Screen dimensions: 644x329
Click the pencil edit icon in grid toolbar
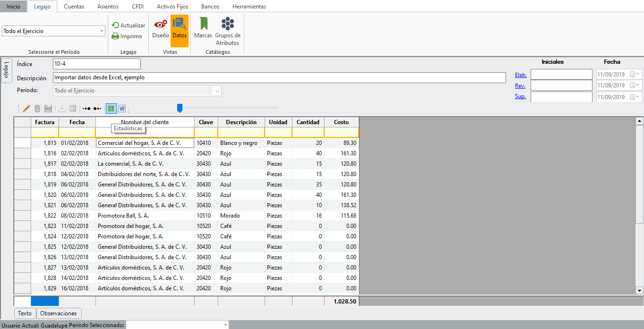point(26,109)
